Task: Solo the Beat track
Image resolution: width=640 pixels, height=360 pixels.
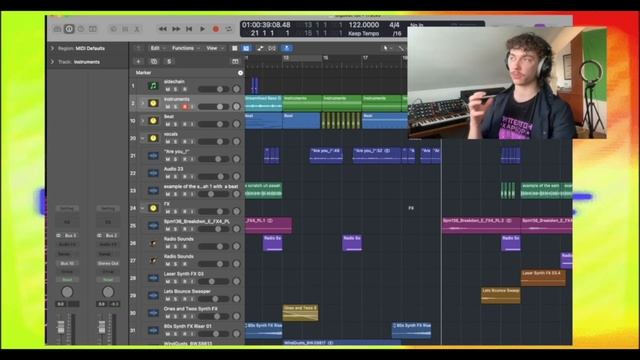Action: coord(176,124)
